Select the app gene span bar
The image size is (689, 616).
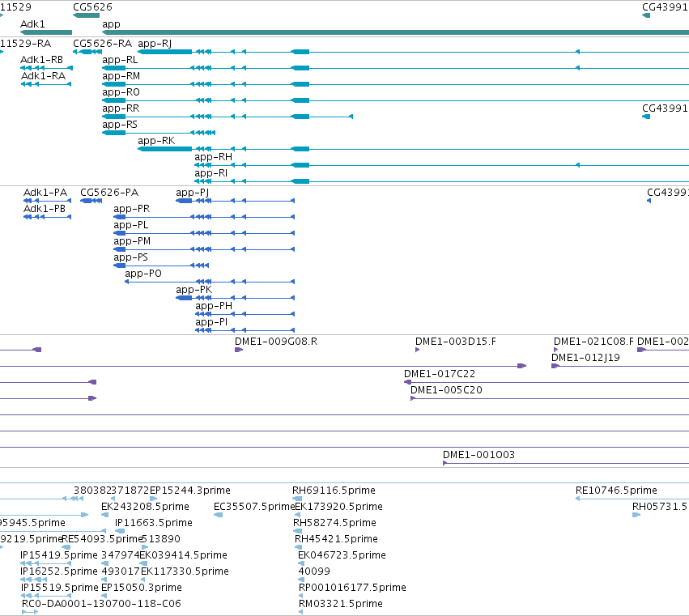pyautogui.click(x=395, y=32)
